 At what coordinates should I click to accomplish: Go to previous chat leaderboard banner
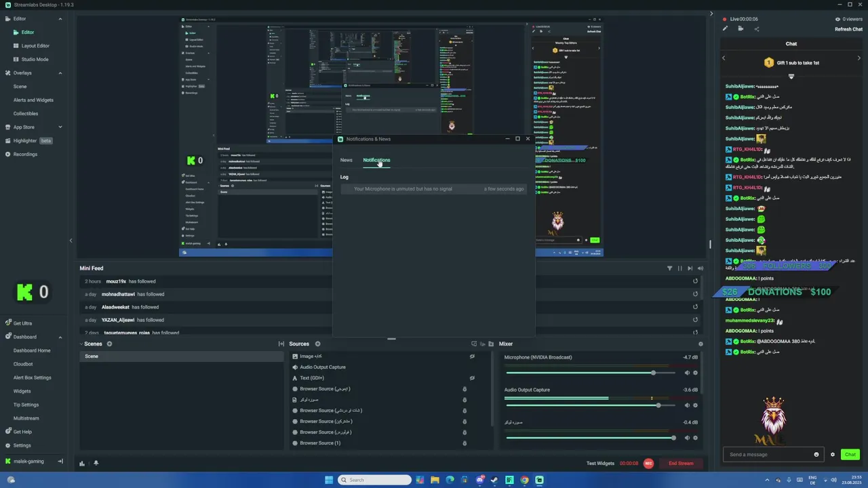click(724, 58)
